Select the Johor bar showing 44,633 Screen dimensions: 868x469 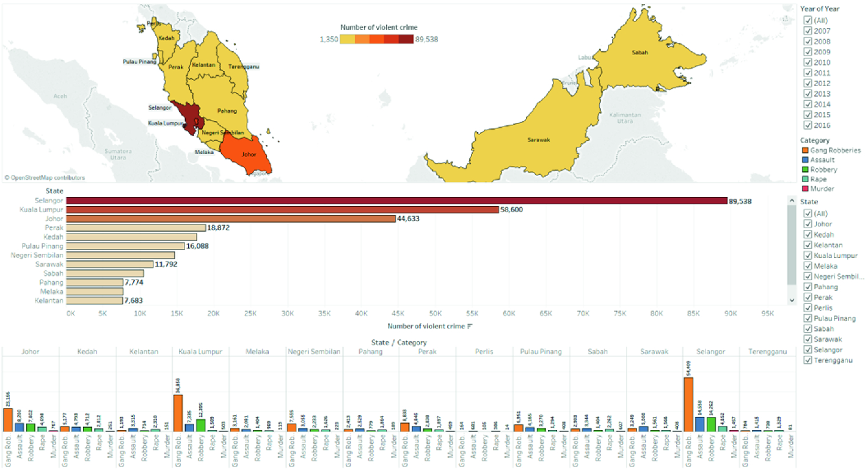[x=231, y=219]
